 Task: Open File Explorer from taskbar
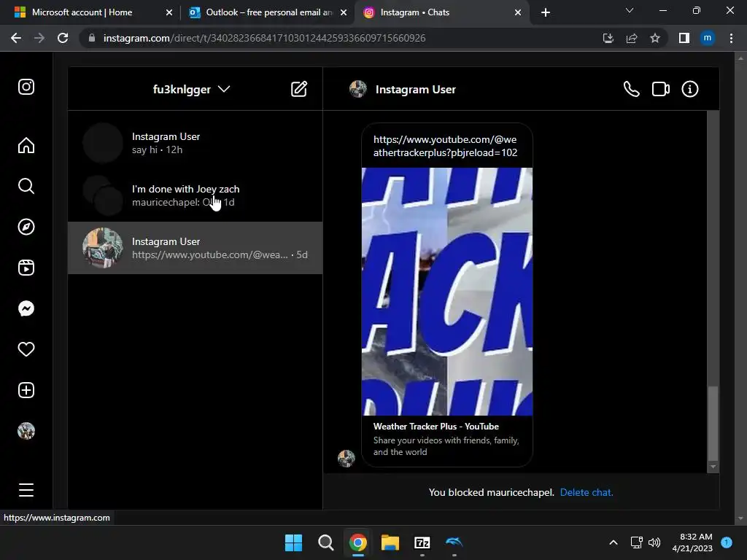(x=390, y=542)
